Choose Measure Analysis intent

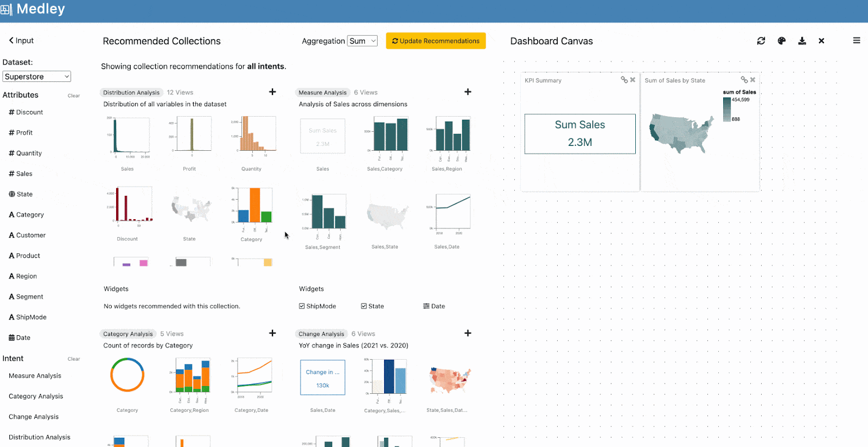click(x=35, y=376)
